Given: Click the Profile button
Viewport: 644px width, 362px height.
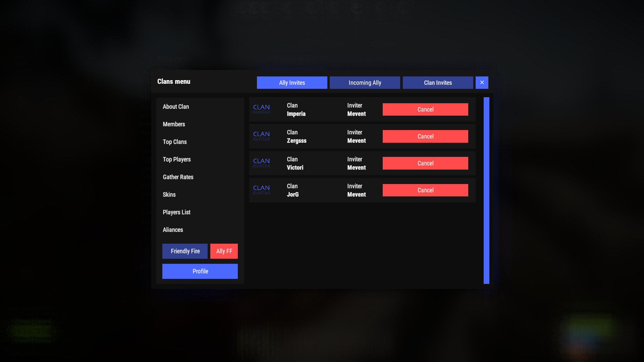Looking at the screenshot, I should (x=200, y=271).
